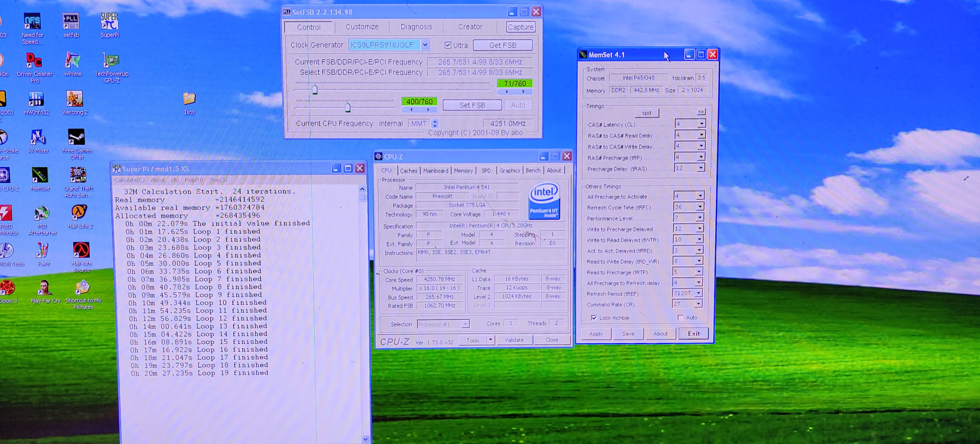
Task: Expand the Clock Generator dropdown
Action: click(x=425, y=45)
